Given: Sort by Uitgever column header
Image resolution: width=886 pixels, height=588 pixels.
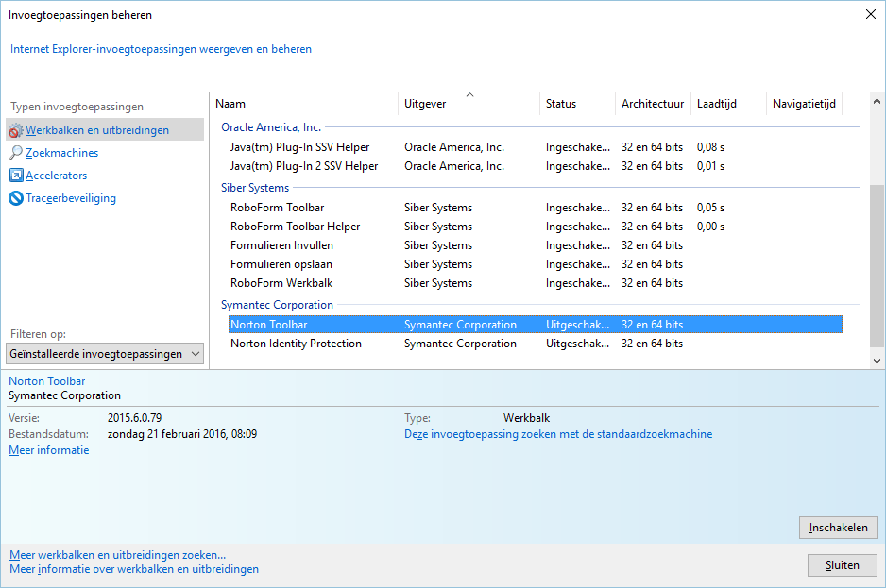Looking at the screenshot, I should point(425,104).
